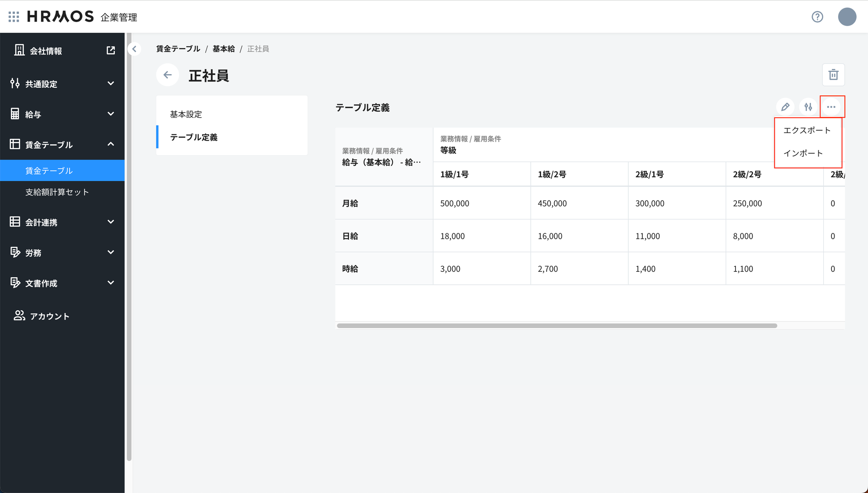The height and width of the screenshot is (493, 868).
Task: Click the 基本給 breadcrumb link
Action: [x=223, y=49]
